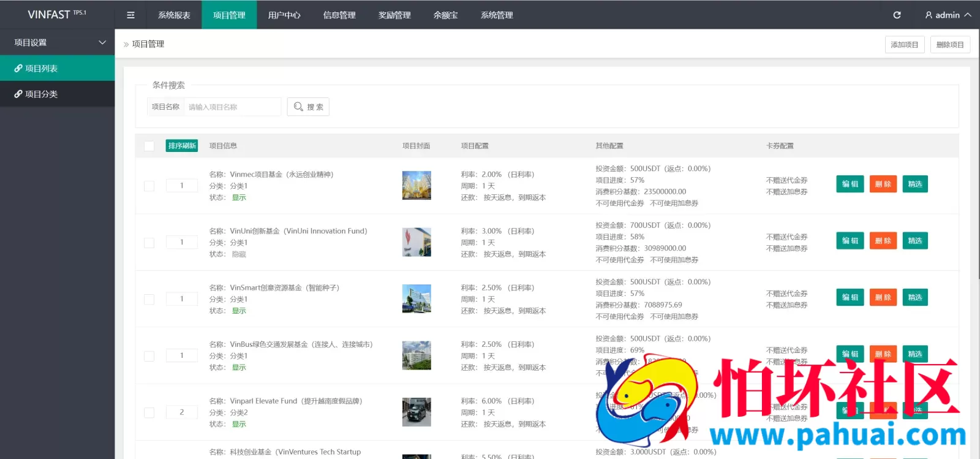Screen dimensions: 980x459
Task: Click the 隐藏 status of VinUni row
Action: click(239, 254)
